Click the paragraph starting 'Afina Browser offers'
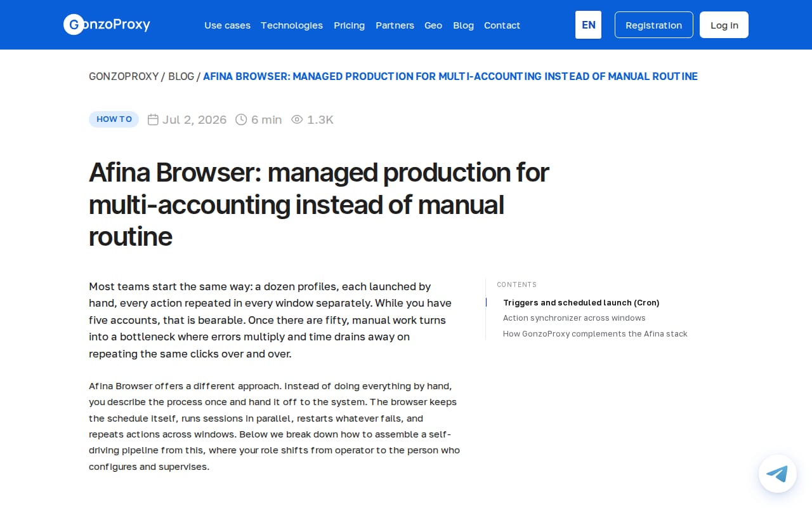 (275, 426)
